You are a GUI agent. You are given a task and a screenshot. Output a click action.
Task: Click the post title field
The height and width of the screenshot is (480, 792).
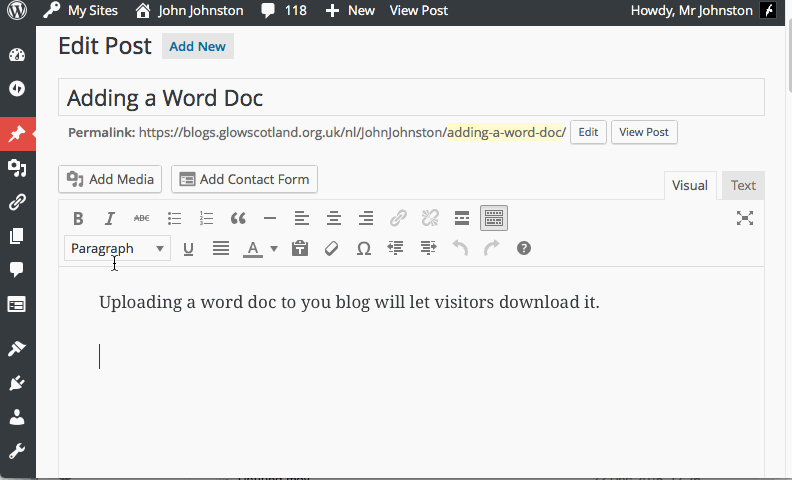click(x=411, y=97)
